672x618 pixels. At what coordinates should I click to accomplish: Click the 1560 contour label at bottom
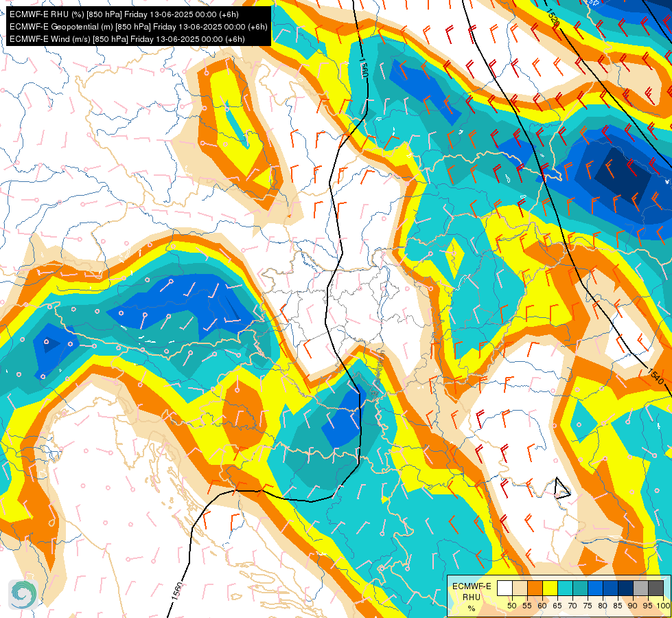[177, 591]
